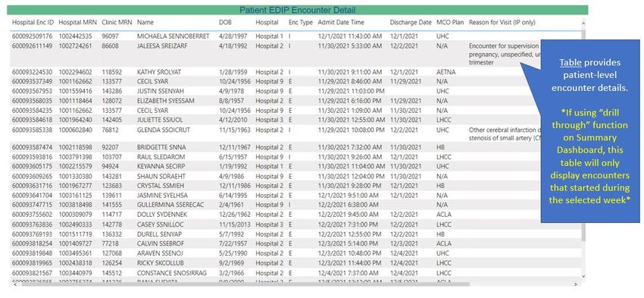Click the vertical scrollbar track

(x=583, y=257)
